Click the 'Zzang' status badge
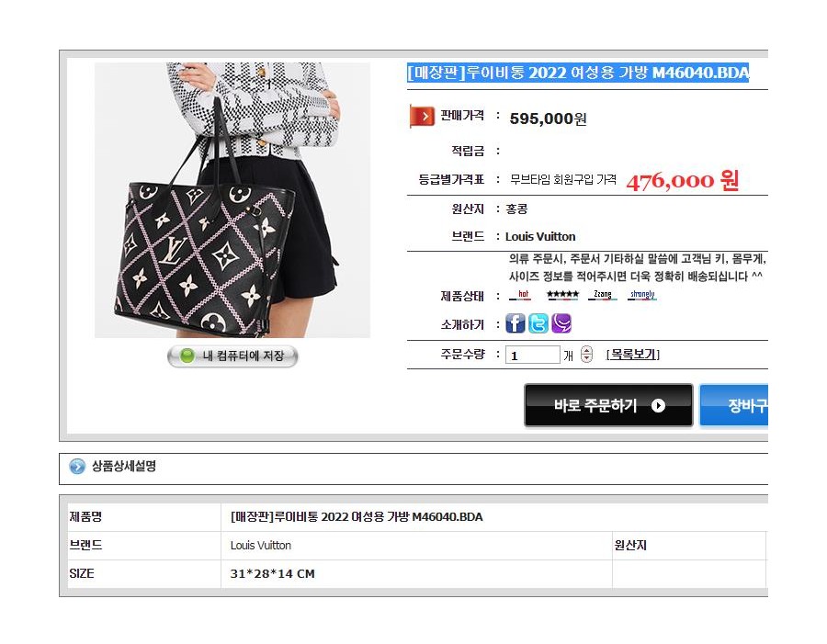Image resolution: width=827 pixels, height=644 pixels. (x=602, y=295)
